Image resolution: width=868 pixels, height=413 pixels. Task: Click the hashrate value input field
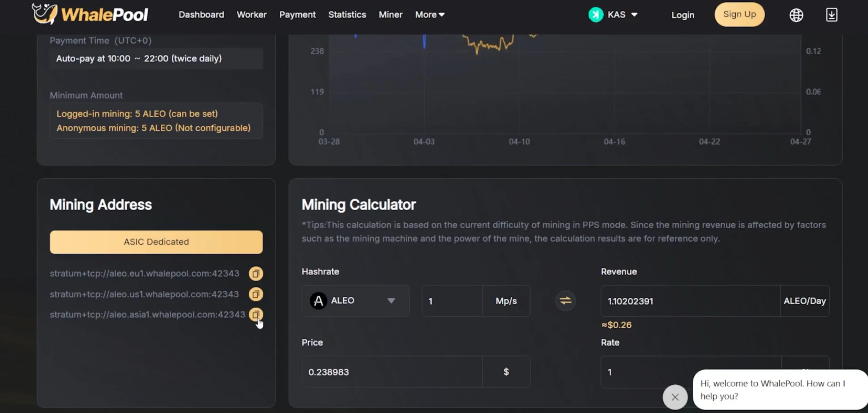click(x=452, y=301)
